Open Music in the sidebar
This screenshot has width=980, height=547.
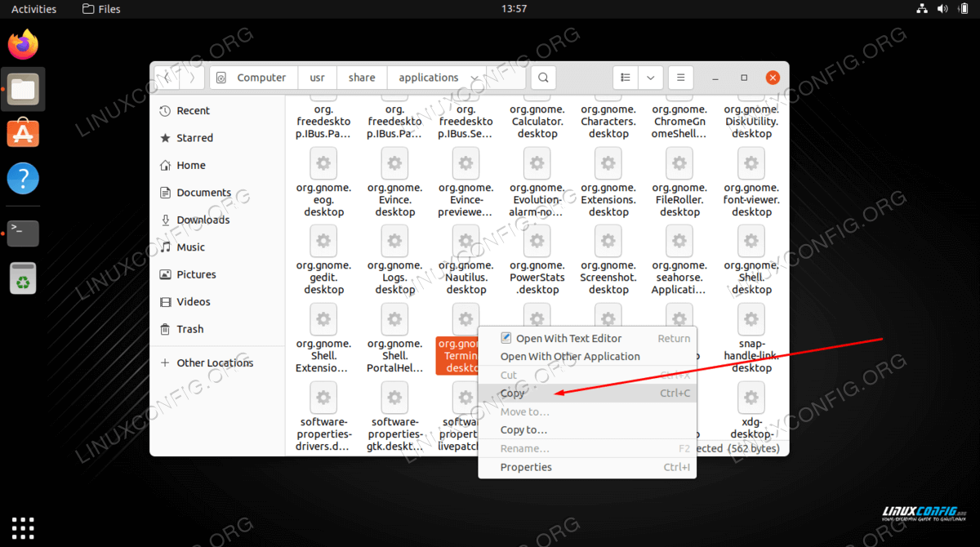click(x=218, y=247)
